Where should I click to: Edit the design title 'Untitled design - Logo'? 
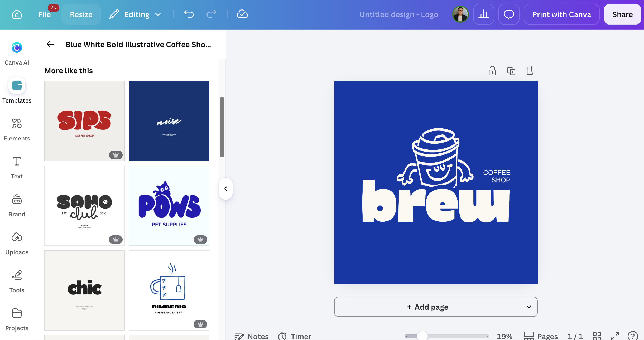(399, 14)
